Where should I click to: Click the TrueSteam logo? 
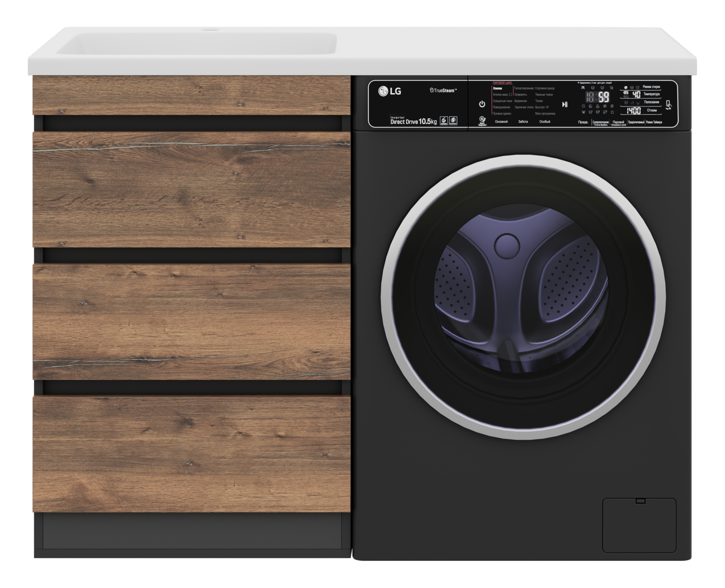[443, 91]
